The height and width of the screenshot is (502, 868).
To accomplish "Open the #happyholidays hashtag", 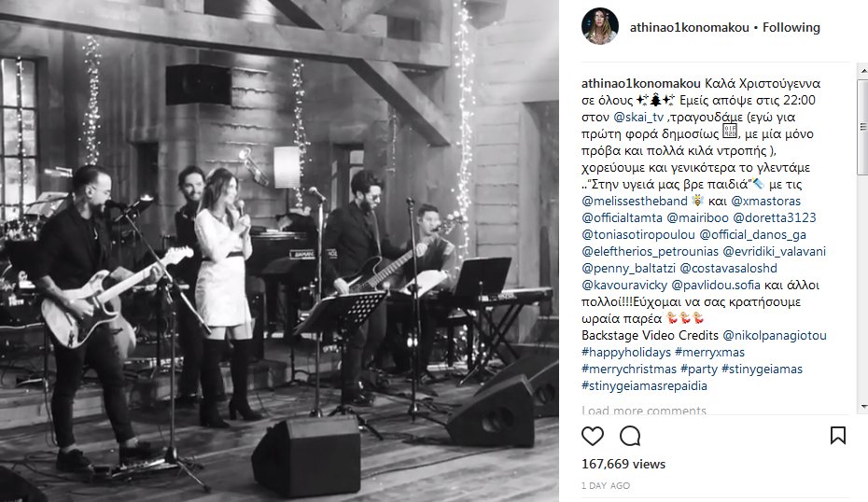I will pyautogui.click(x=626, y=352).
